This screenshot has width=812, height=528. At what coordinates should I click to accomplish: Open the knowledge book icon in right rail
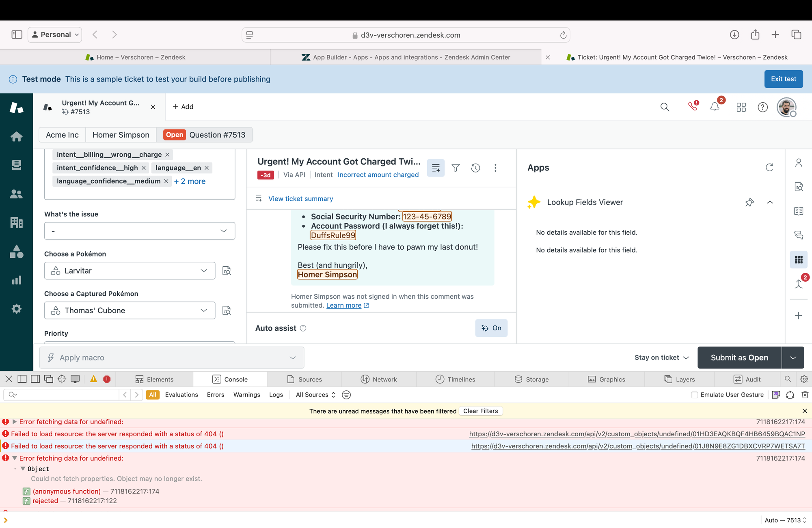(799, 211)
